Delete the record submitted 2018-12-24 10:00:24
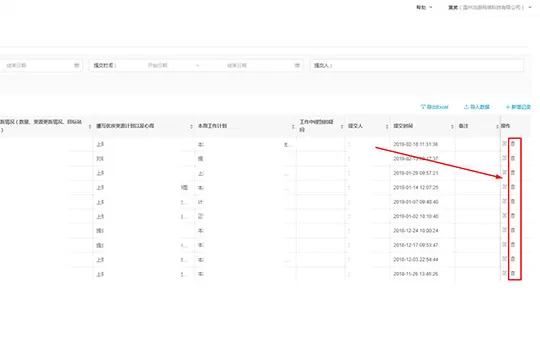 tap(513, 230)
